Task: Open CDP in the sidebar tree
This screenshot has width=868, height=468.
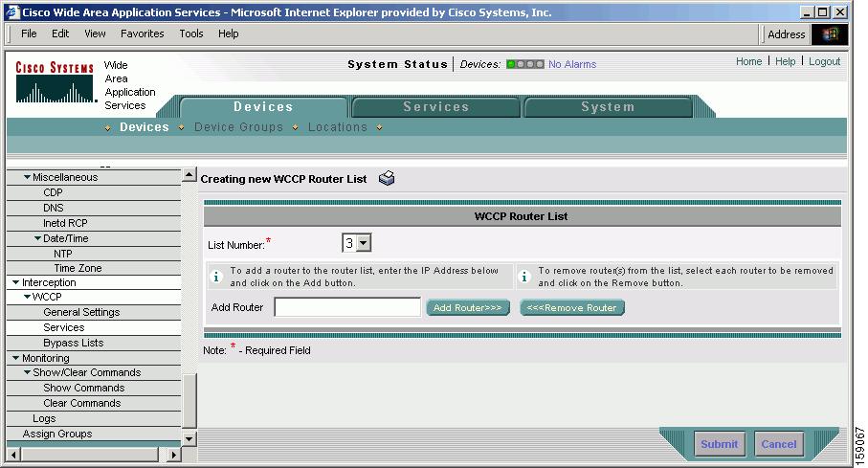Action: (53, 192)
